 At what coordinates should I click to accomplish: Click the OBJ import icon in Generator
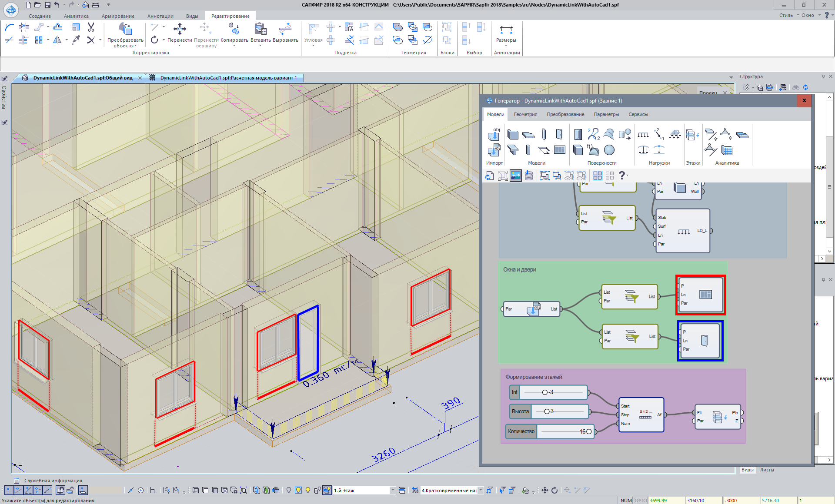(x=494, y=134)
